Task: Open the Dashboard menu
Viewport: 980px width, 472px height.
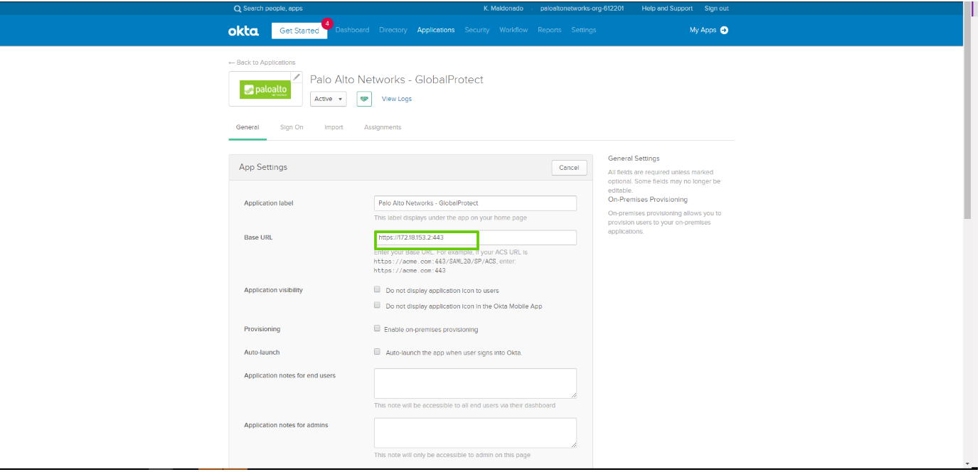Action: pos(352,30)
